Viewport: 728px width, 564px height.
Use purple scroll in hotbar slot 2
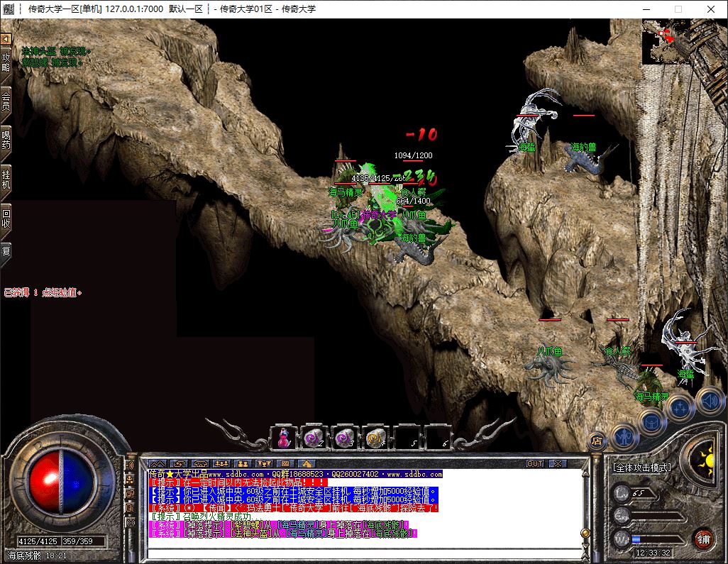[x=314, y=437]
